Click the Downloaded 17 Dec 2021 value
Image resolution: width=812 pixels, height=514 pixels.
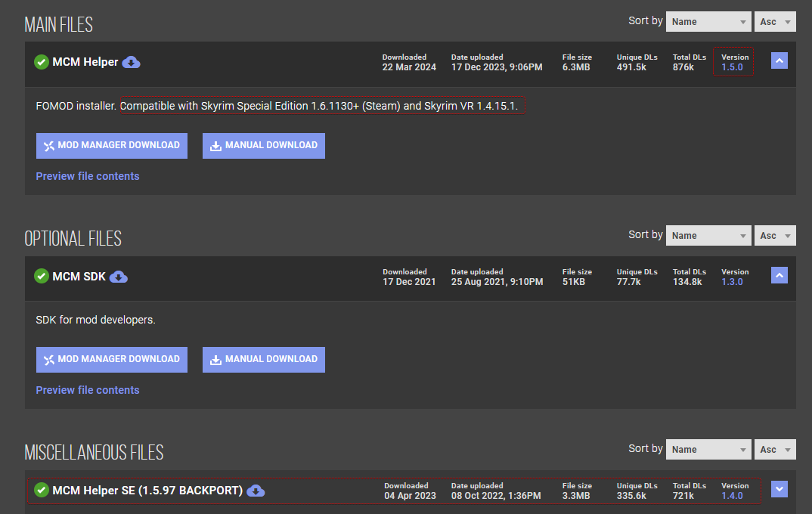click(x=409, y=282)
